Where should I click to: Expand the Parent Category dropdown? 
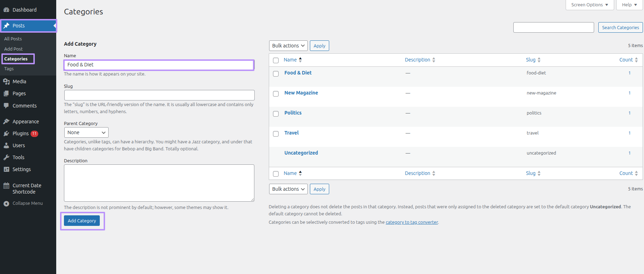coord(86,132)
